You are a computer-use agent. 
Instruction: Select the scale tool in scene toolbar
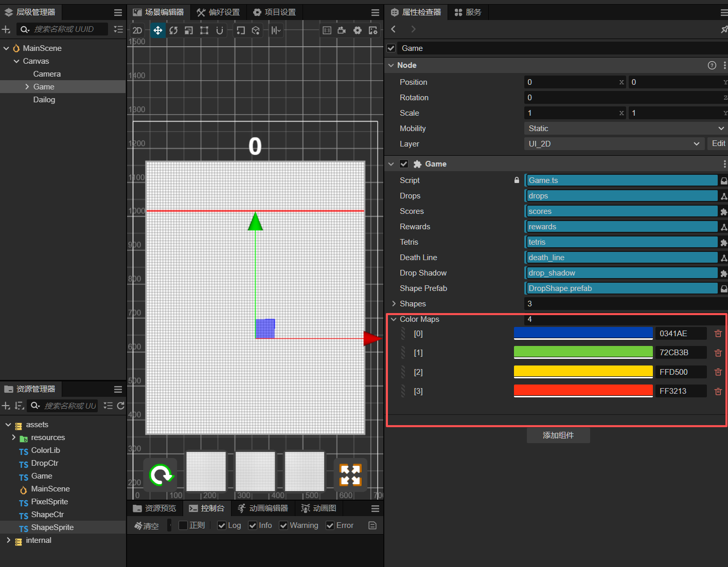pyautogui.click(x=189, y=30)
